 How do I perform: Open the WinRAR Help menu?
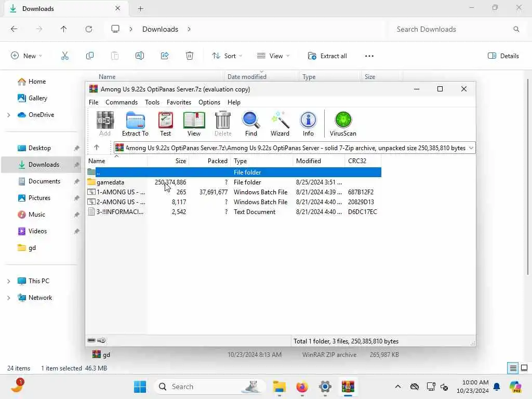pyautogui.click(x=234, y=102)
